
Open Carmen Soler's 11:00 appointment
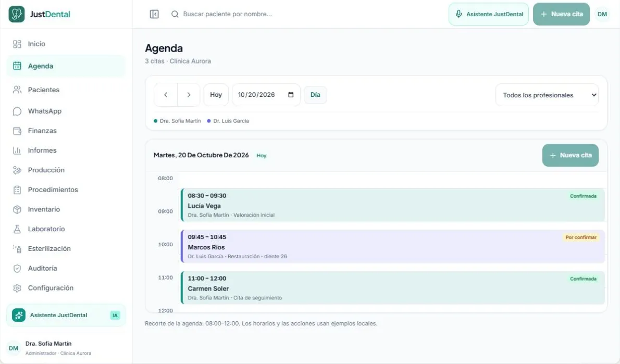(393, 288)
